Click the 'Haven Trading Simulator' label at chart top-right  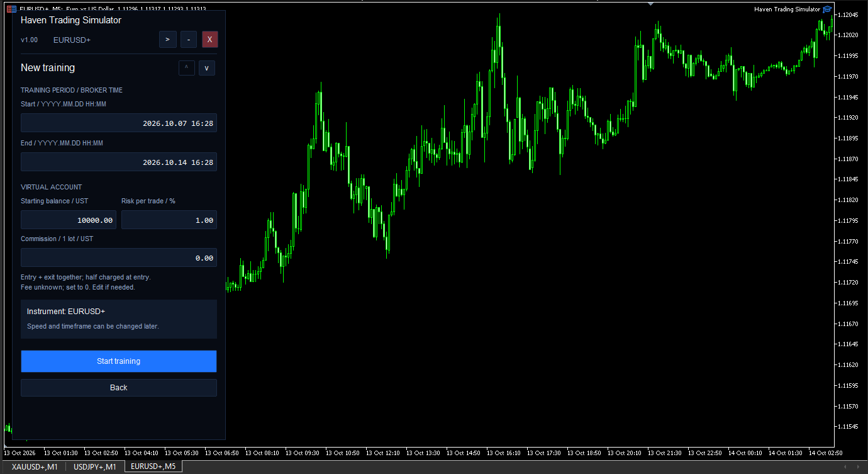(x=787, y=9)
